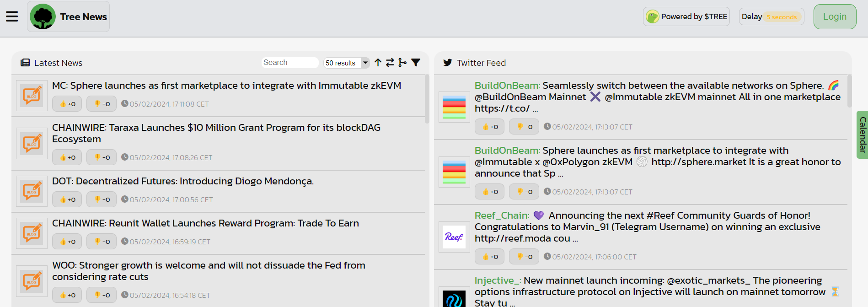
Task: Upvote the Reunit Wallet news
Action: pos(67,242)
